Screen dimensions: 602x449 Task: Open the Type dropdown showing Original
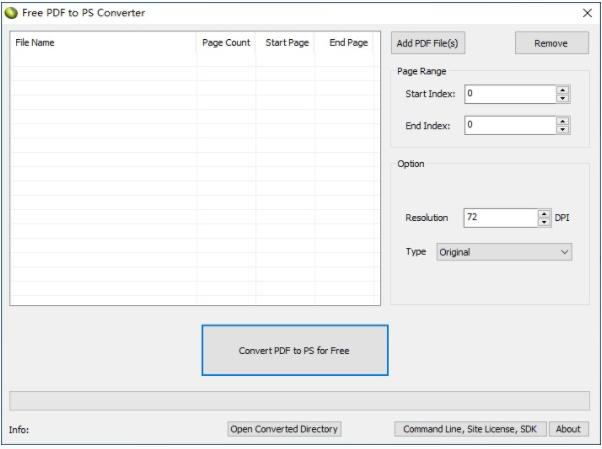click(x=503, y=252)
